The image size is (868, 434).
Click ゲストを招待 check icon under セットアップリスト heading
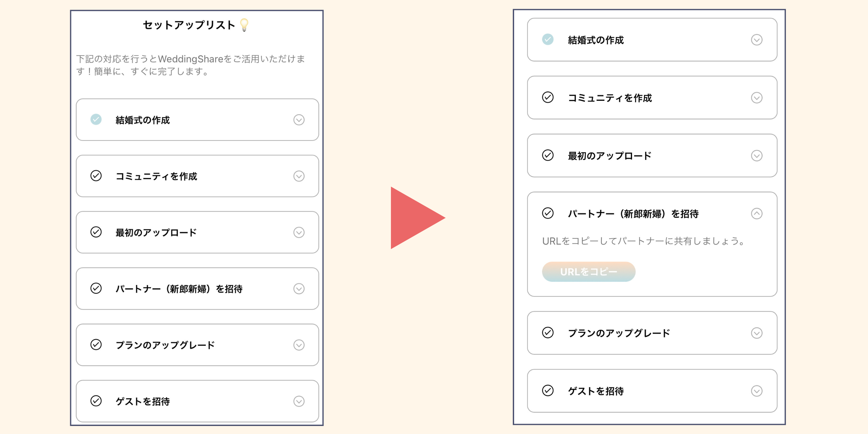coord(96,401)
